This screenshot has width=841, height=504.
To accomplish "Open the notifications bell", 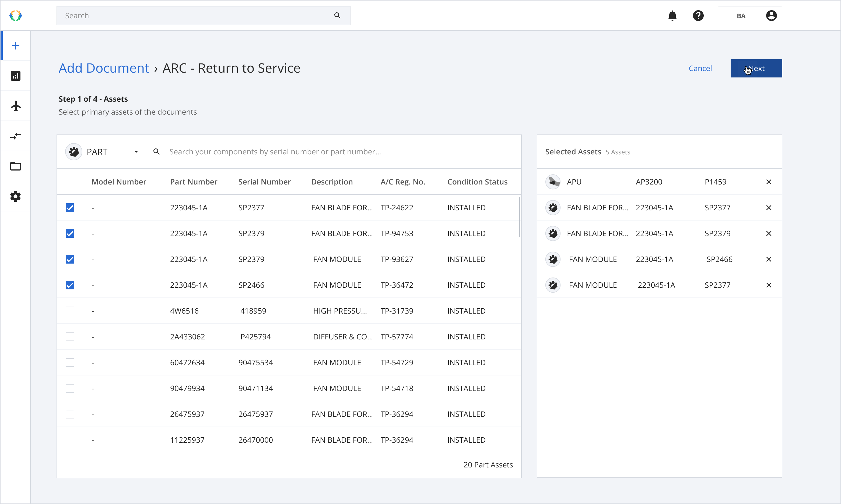I will [672, 16].
